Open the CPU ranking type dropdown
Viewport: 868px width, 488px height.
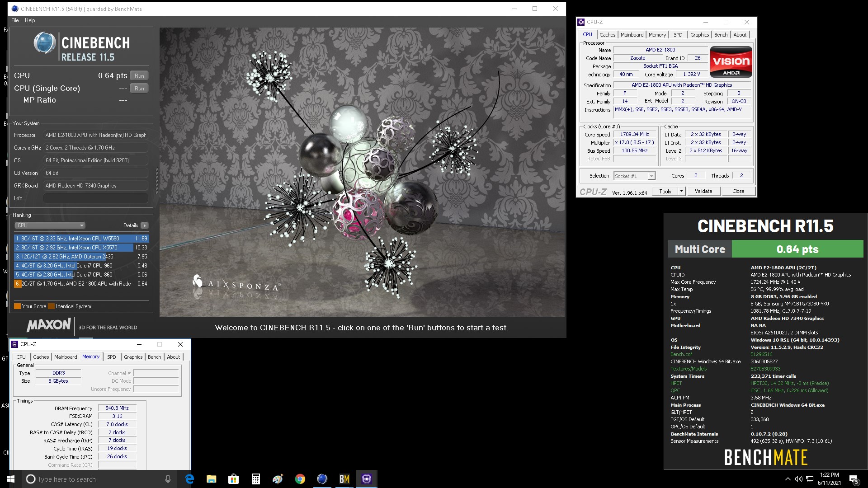[50, 225]
